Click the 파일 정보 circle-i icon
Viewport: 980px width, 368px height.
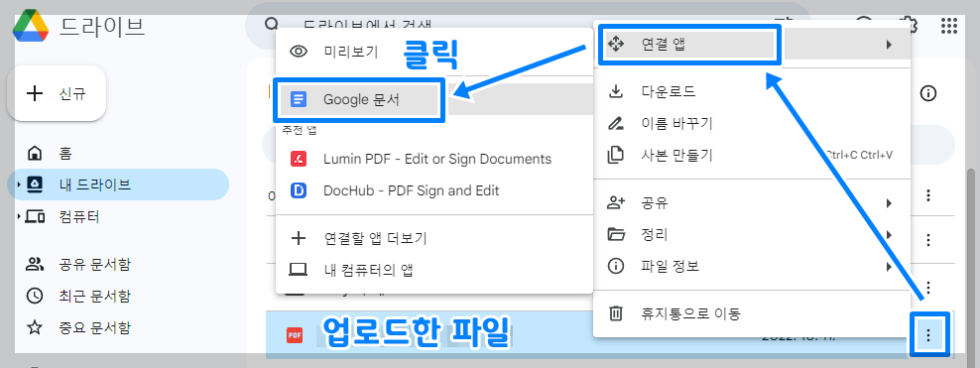616,267
